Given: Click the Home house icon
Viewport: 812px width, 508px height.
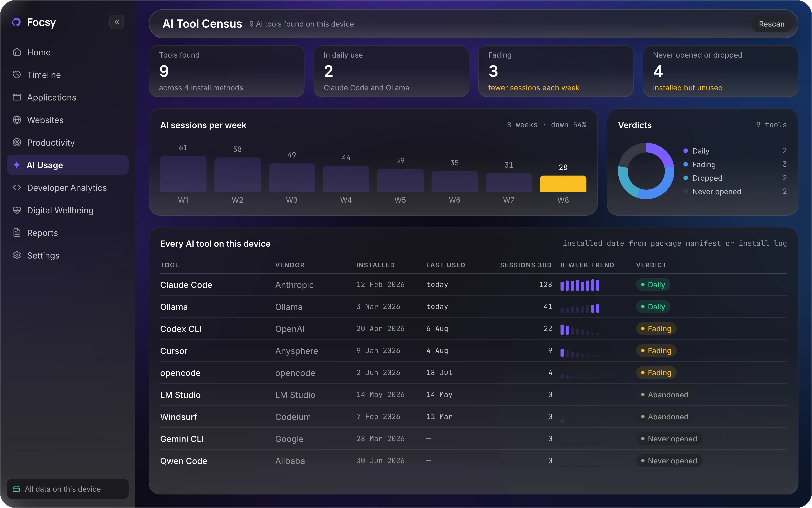Looking at the screenshot, I should coord(17,52).
